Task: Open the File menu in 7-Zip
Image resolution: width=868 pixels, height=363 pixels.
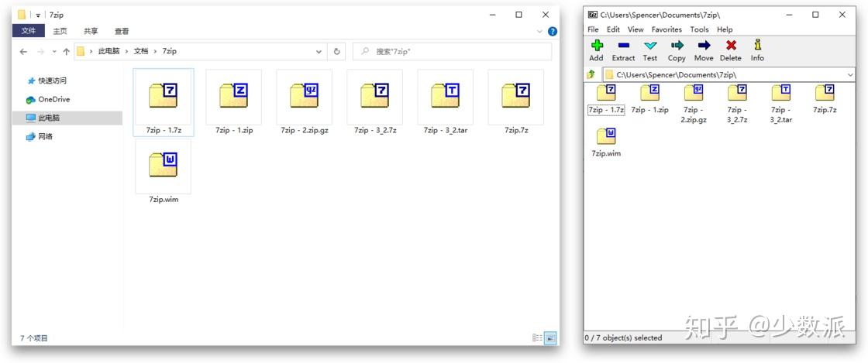Action: 593,29
